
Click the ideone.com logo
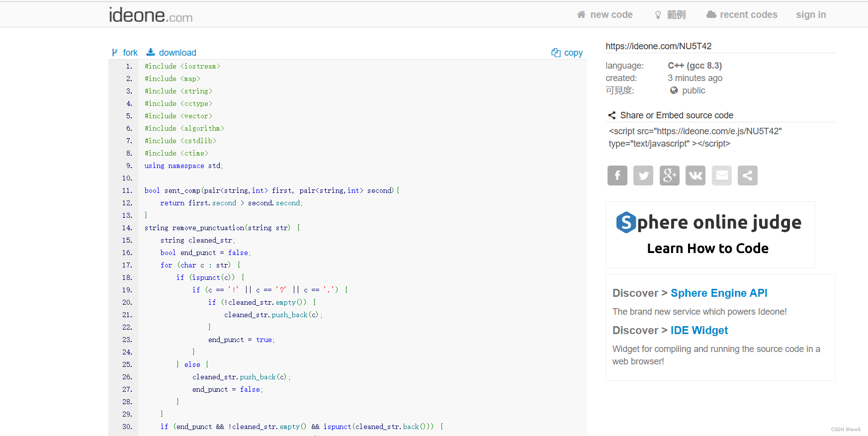(151, 15)
